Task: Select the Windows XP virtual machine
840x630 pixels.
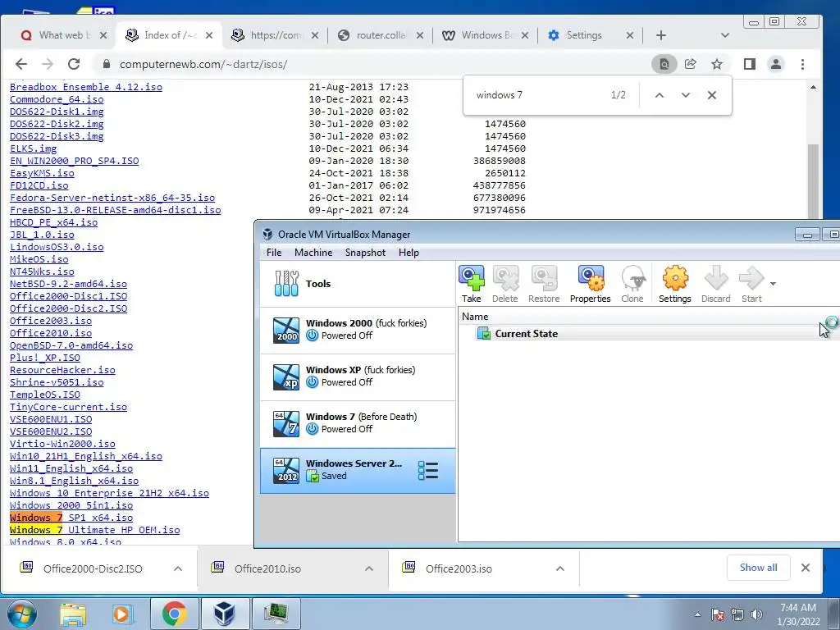Action: pyautogui.click(x=358, y=377)
